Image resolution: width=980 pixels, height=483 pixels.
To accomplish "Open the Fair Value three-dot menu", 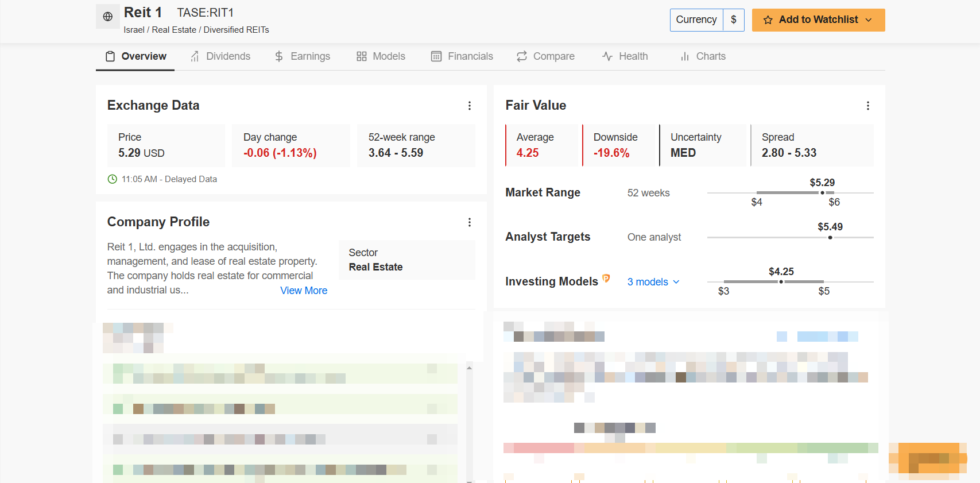I will pyautogui.click(x=868, y=106).
